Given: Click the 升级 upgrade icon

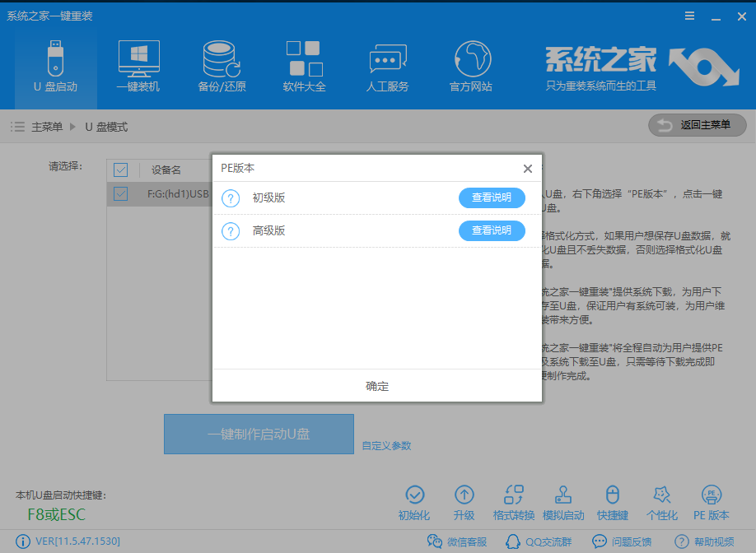Looking at the screenshot, I should 464,500.
